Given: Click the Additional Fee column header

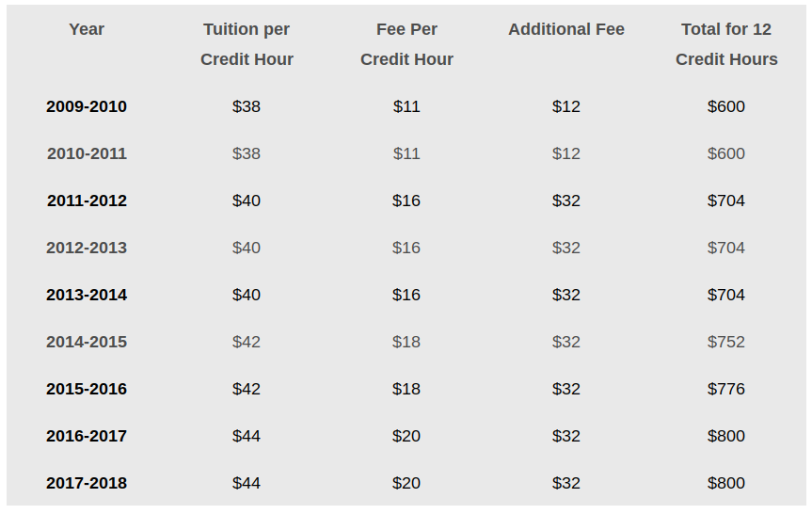Looking at the screenshot, I should (566, 29).
